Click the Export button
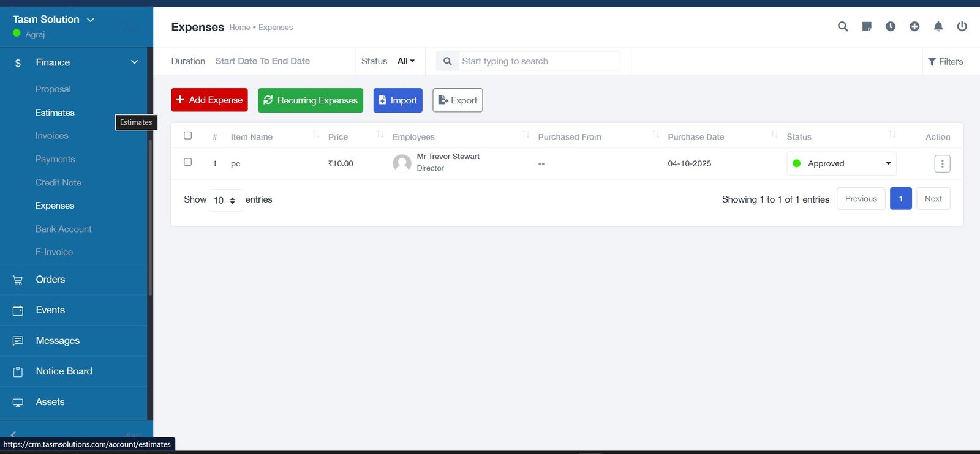This screenshot has height=454, width=980. pos(458,100)
